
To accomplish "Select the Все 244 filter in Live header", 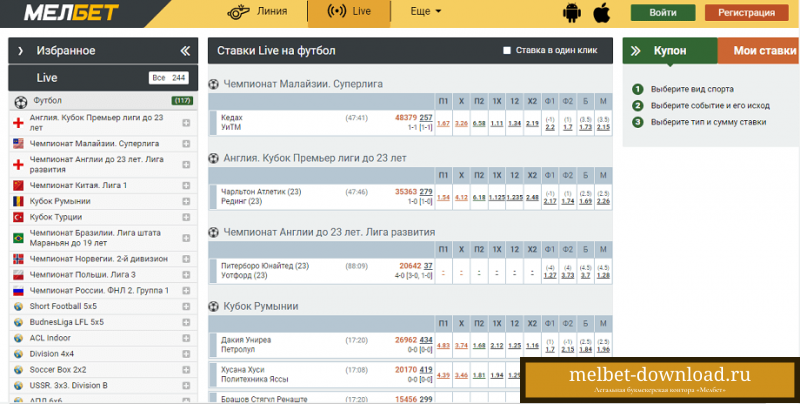I will (168, 78).
